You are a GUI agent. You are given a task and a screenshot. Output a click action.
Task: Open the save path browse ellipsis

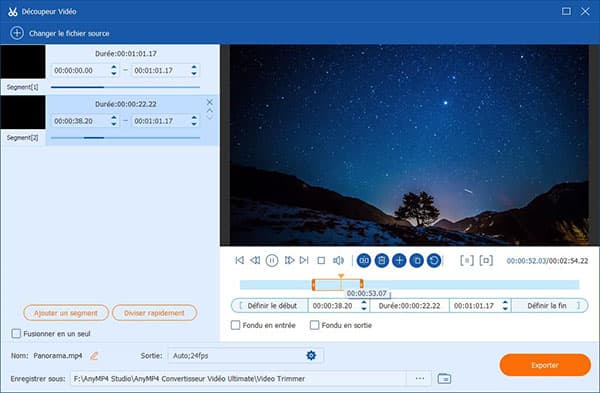click(x=420, y=378)
